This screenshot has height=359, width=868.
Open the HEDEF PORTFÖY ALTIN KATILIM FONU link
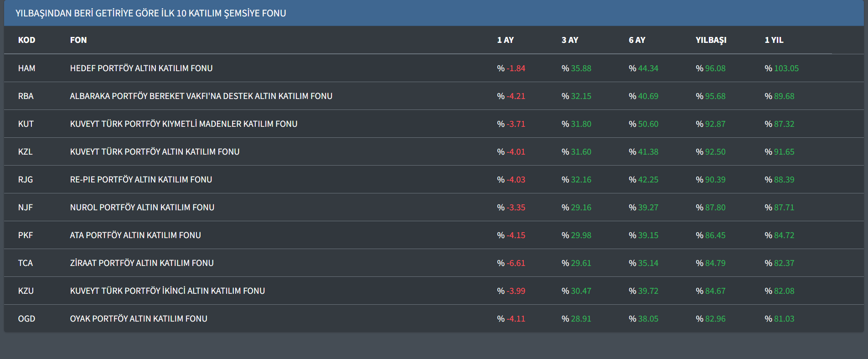coord(141,68)
